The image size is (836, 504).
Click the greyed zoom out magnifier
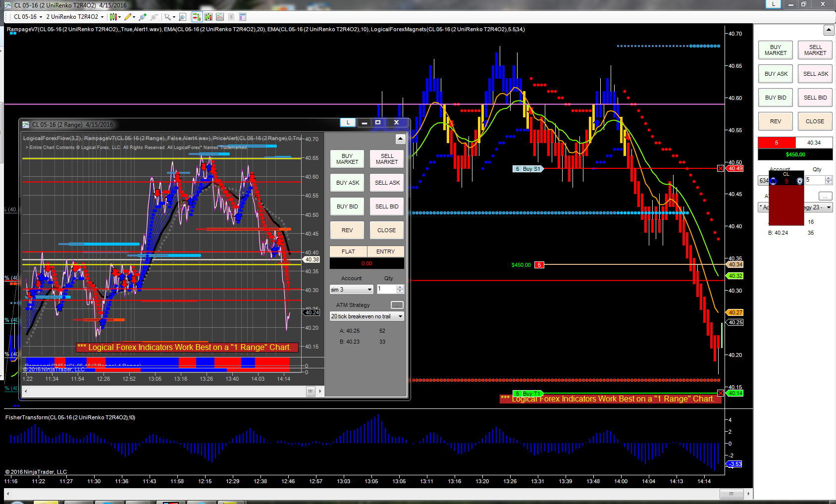pyautogui.click(x=154, y=17)
